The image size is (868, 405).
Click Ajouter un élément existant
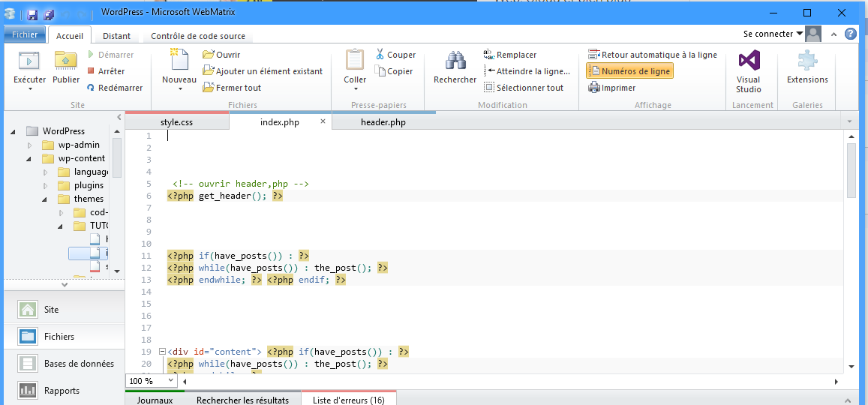click(x=263, y=70)
